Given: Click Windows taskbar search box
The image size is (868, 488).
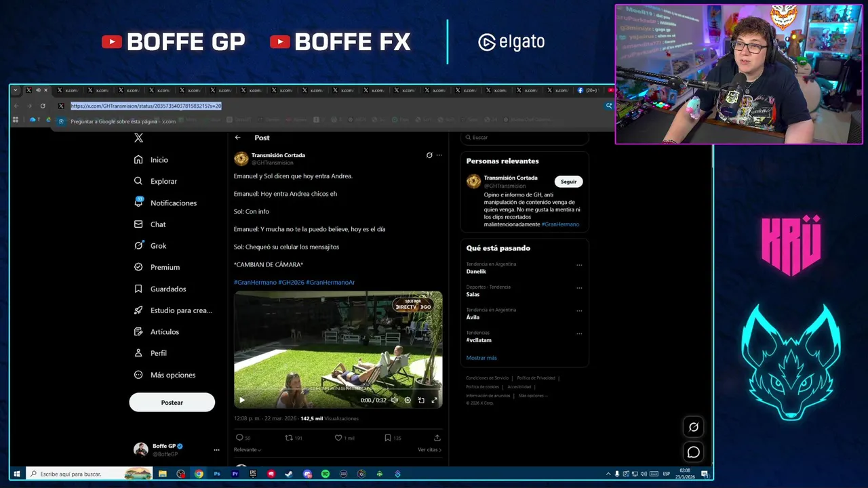Looking at the screenshot, I should [x=89, y=474].
